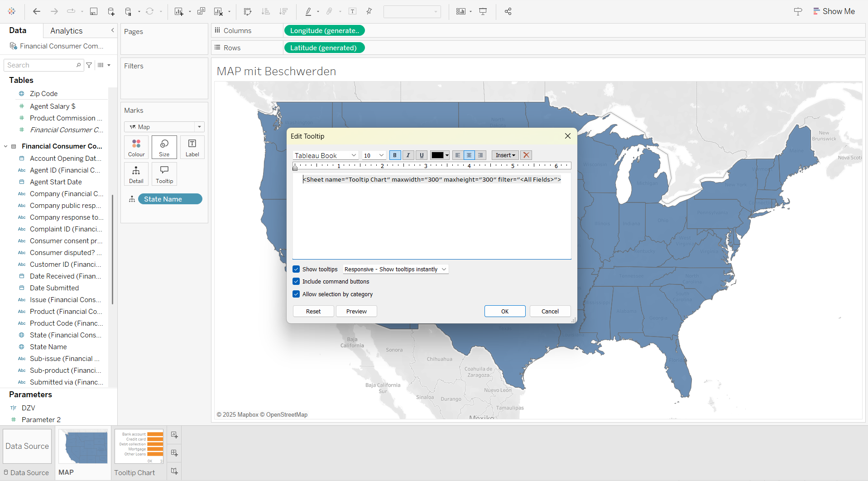Viewport: 868px width, 481px height.
Task: Click the New dashboard icon at bottom
Action: point(174,453)
